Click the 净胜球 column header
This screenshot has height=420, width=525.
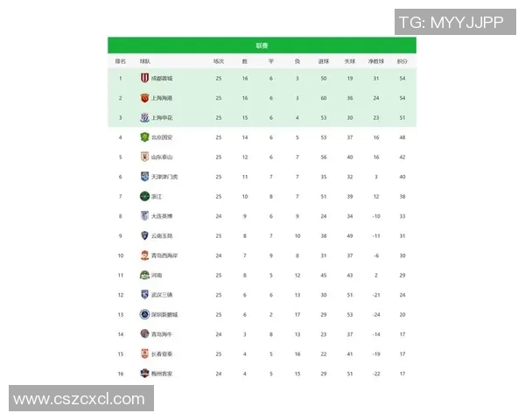(375, 61)
